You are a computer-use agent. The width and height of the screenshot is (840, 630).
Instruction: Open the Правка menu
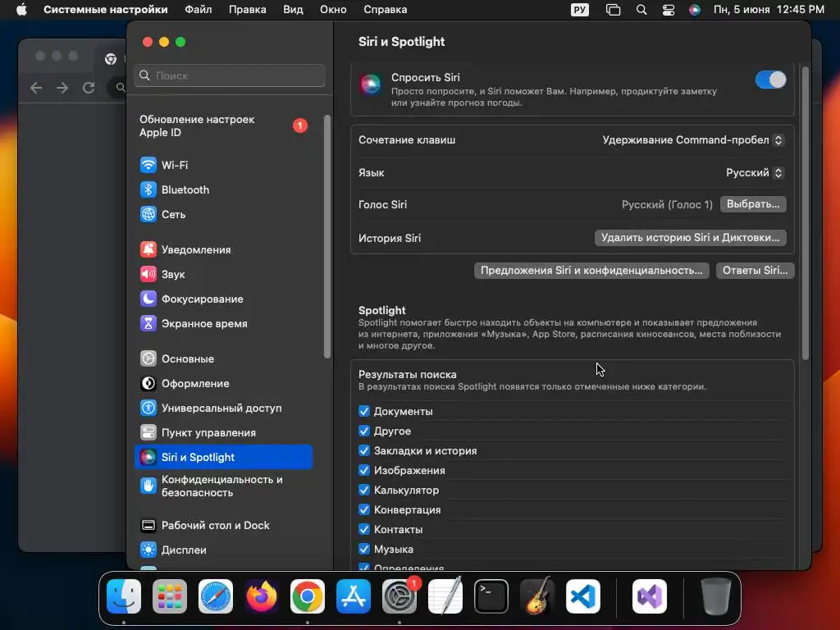(248, 10)
